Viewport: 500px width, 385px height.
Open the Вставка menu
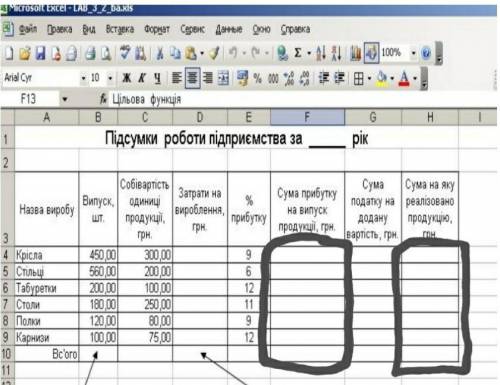point(120,29)
